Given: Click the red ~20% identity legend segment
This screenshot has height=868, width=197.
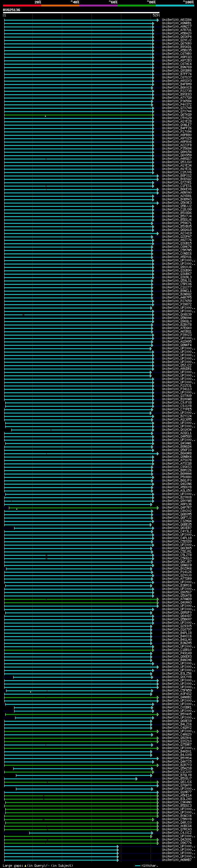Looking at the screenshot, I should pyautogui.click(x=22, y=6).
